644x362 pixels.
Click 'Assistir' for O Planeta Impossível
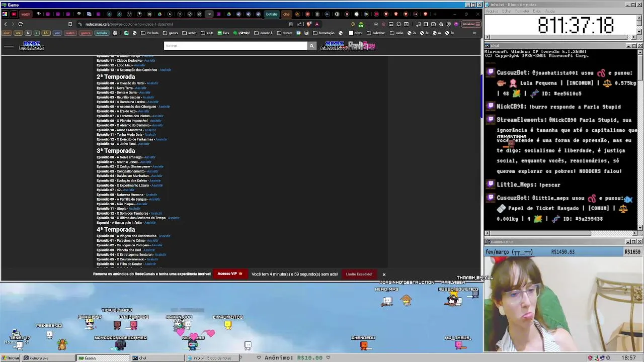(155, 121)
